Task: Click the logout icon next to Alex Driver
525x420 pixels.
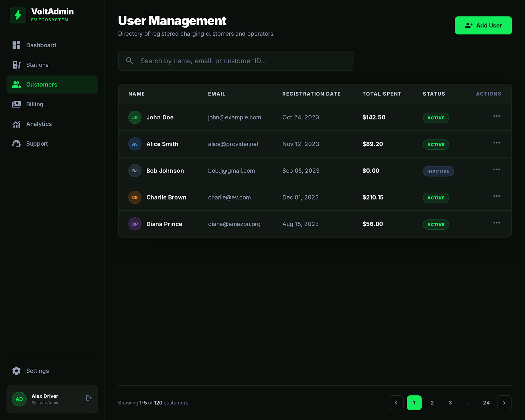Action: (89, 398)
